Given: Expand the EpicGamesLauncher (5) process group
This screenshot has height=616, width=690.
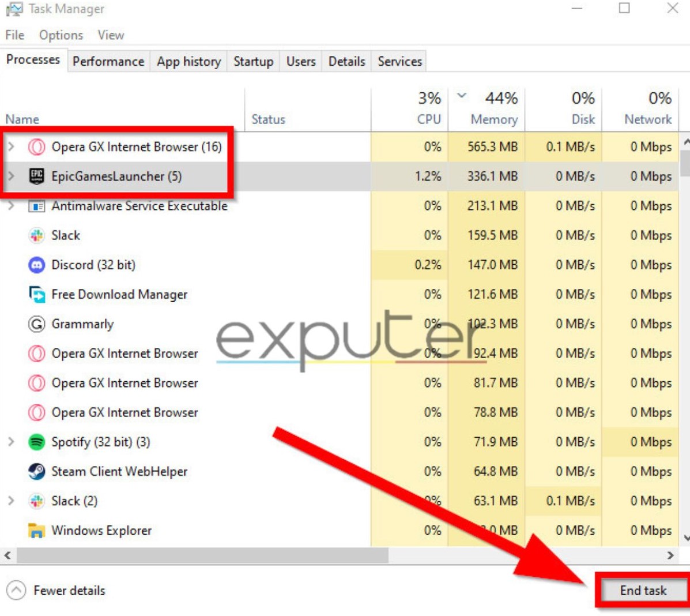Looking at the screenshot, I should (x=12, y=176).
